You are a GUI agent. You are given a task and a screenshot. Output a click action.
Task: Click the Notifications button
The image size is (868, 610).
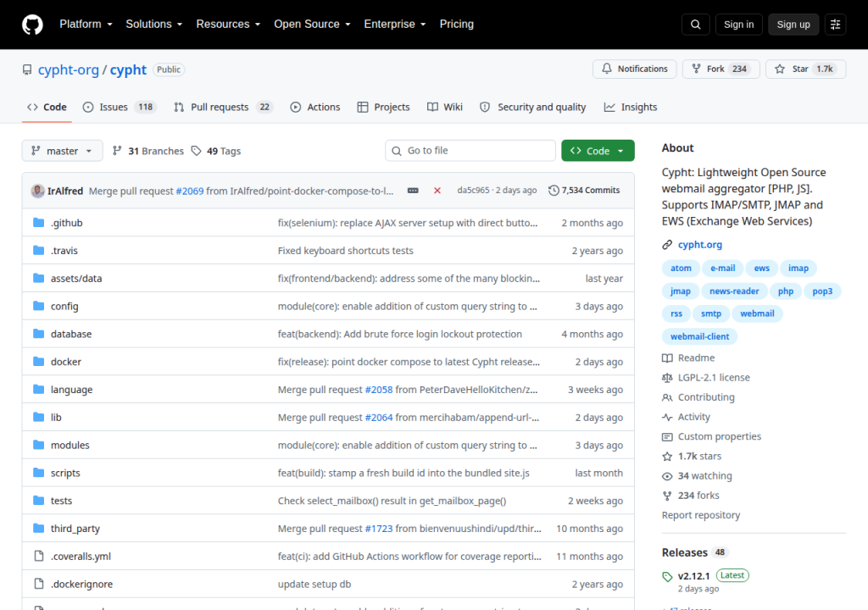[x=634, y=69]
